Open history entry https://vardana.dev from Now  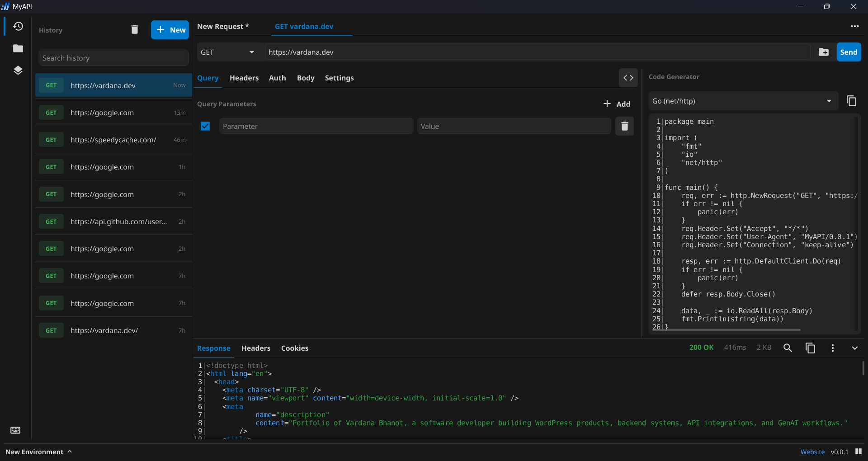pos(113,85)
